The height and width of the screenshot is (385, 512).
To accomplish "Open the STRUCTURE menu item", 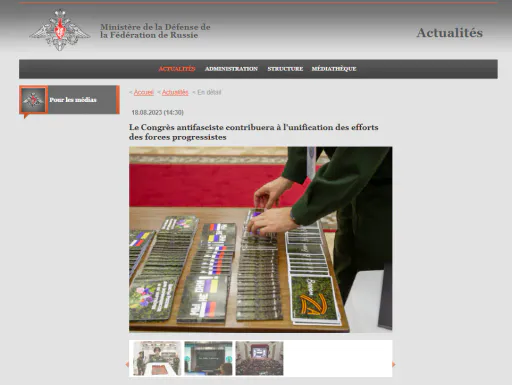I will coord(285,69).
